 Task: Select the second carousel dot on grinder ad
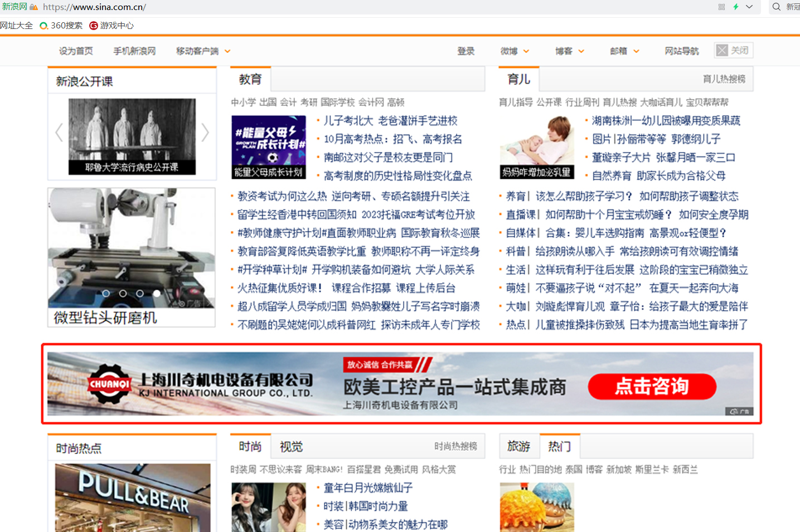tap(123, 293)
